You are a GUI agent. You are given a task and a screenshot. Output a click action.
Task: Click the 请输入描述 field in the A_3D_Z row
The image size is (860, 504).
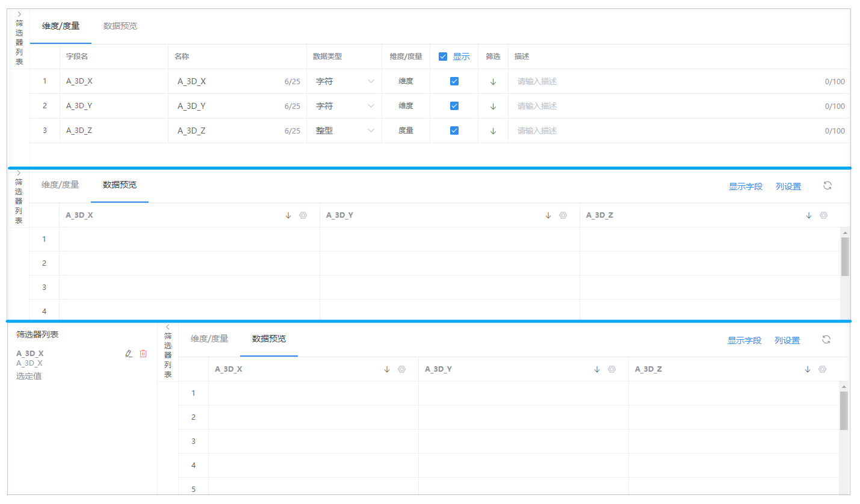coord(680,131)
